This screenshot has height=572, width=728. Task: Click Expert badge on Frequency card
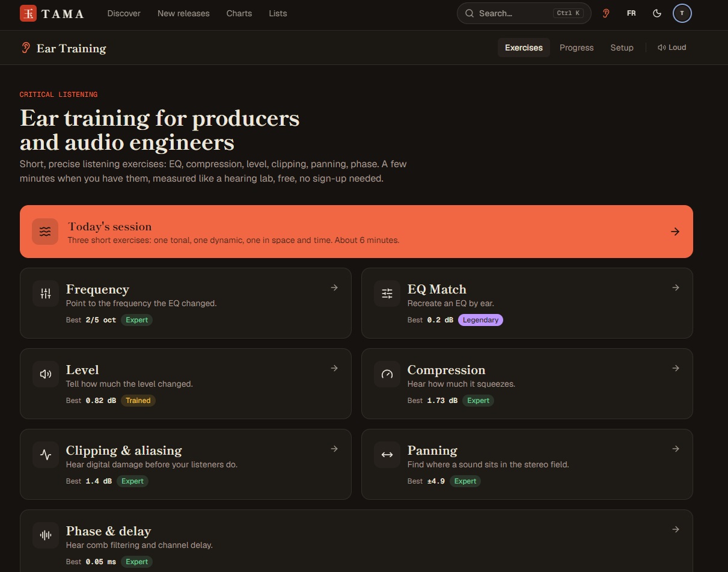point(136,320)
